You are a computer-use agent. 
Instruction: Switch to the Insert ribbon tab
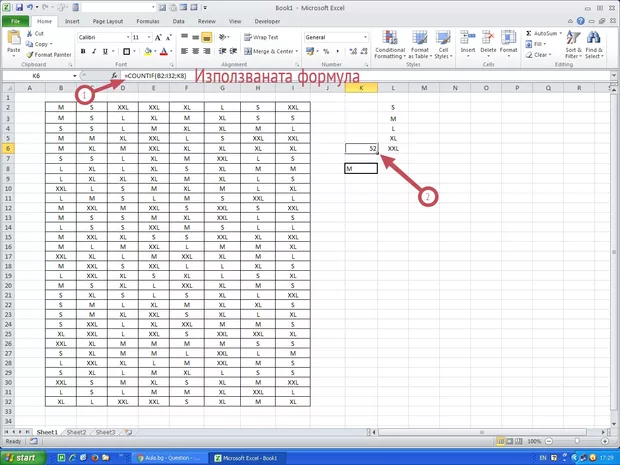(72, 21)
